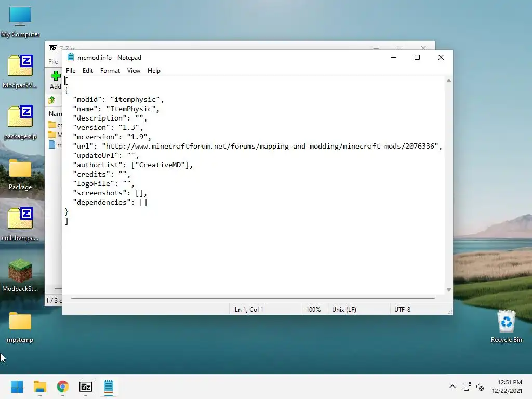Click the "logoFile" line
Screen dimensions: 532x399
103,183
